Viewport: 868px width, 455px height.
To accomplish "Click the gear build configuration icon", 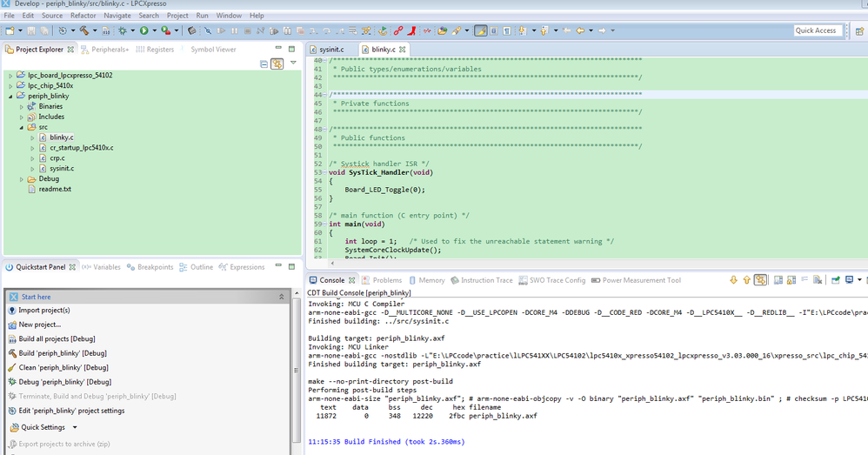I will click(63, 30).
